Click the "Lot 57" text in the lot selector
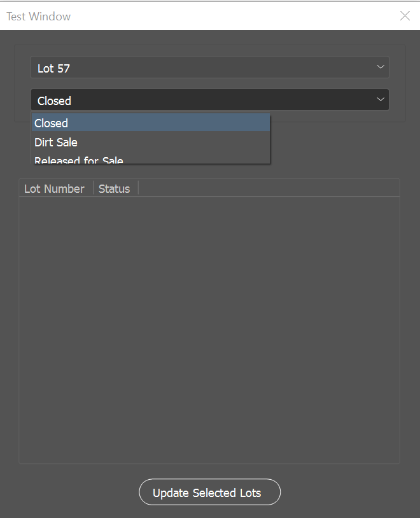 click(53, 68)
